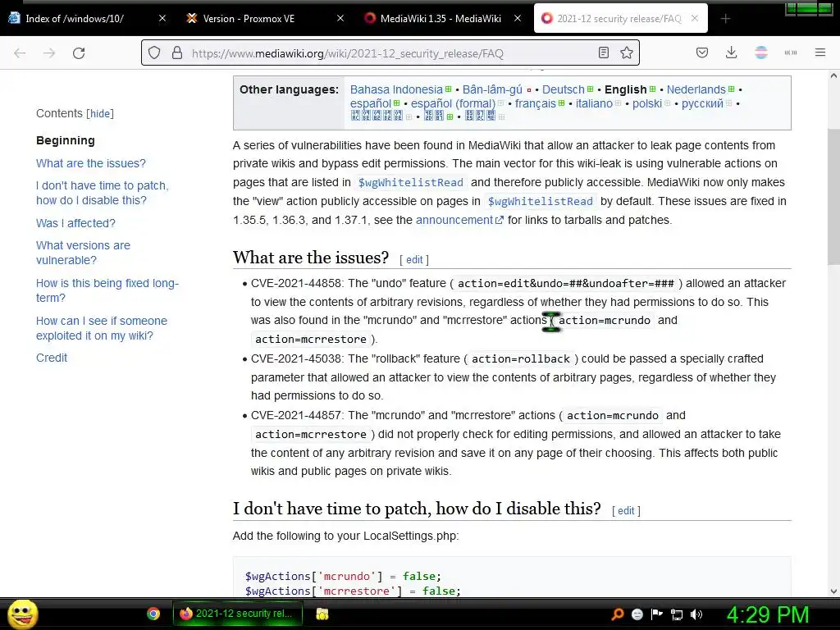The width and height of the screenshot is (840, 630).
Task: Click the round white tray icon
Action: tap(637, 614)
